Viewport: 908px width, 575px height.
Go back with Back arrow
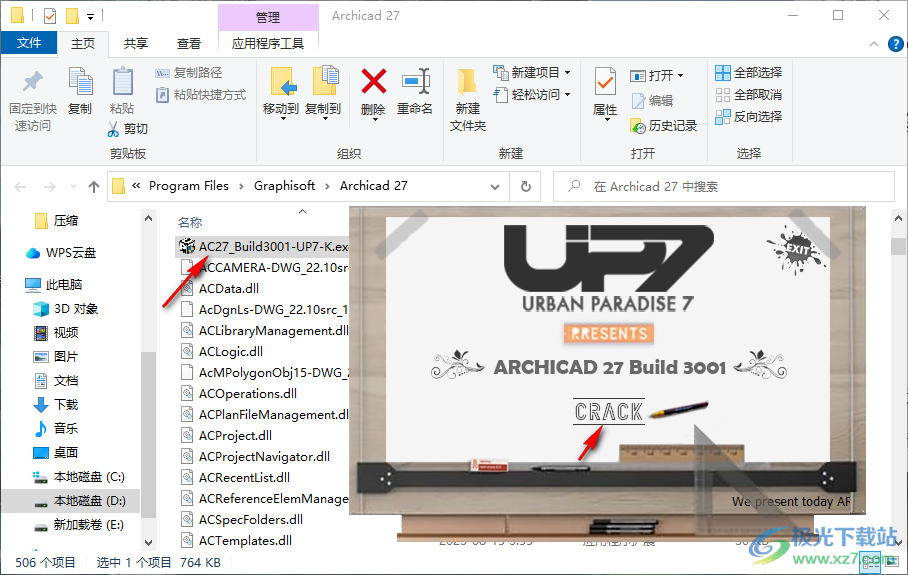pos(20,186)
